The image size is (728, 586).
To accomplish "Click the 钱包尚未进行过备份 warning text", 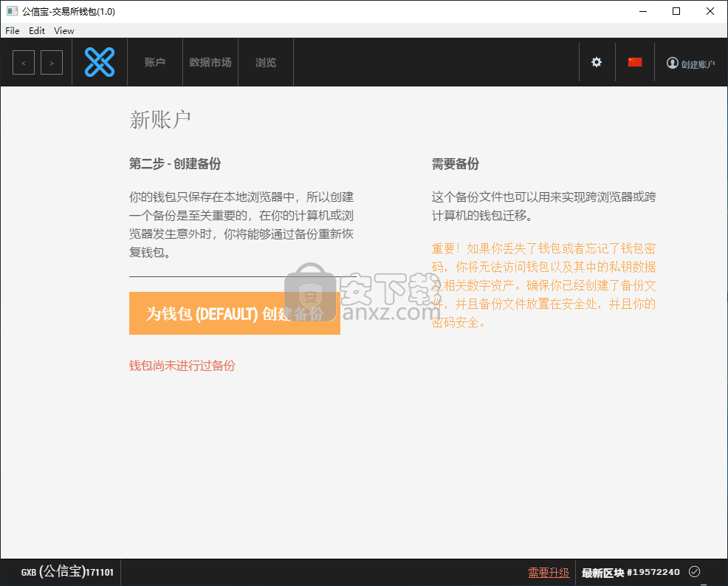I will click(182, 366).
